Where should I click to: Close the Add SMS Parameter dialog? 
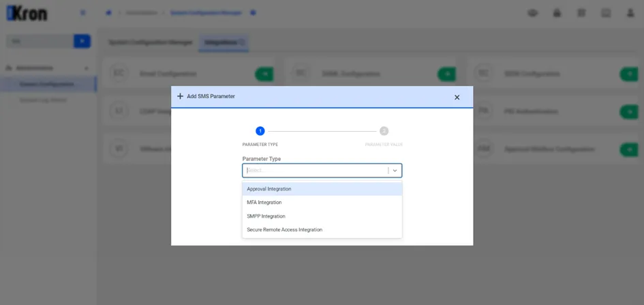click(x=457, y=98)
